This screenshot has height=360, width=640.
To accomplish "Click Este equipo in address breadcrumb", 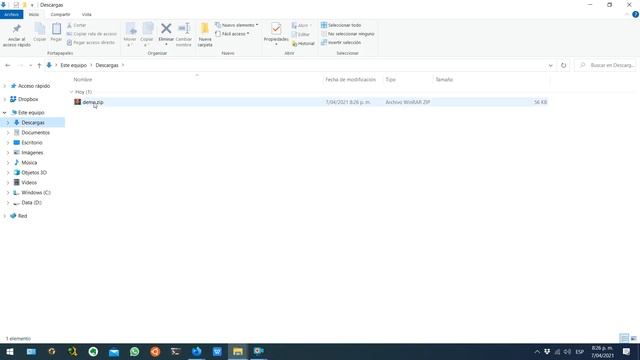I will [73, 65].
